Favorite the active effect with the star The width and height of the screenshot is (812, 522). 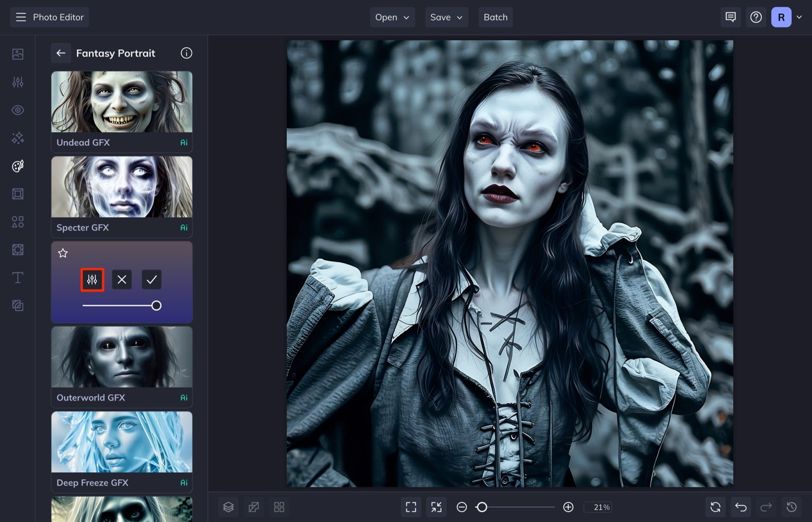click(x=63, y=253)
